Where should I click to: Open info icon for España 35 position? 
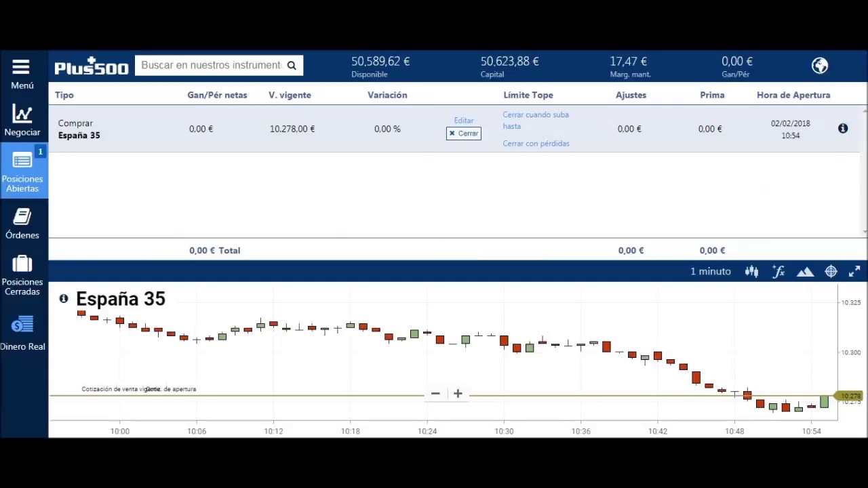point(843,128)
